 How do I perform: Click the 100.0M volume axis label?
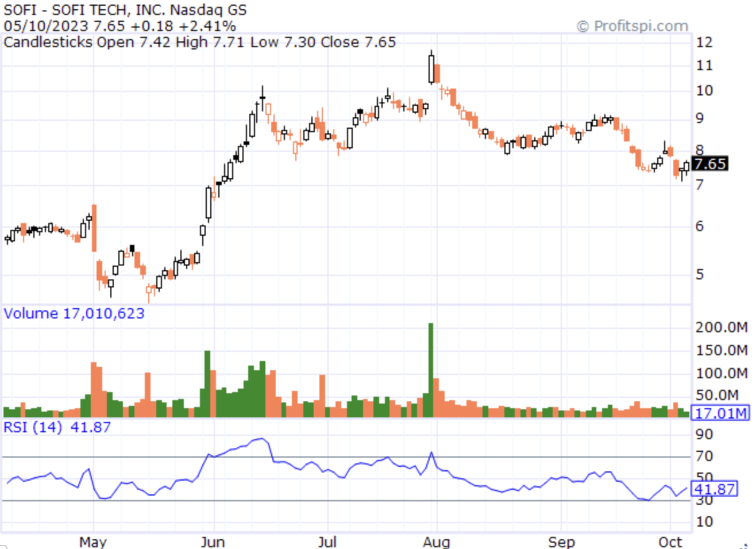tap(722, 373)
